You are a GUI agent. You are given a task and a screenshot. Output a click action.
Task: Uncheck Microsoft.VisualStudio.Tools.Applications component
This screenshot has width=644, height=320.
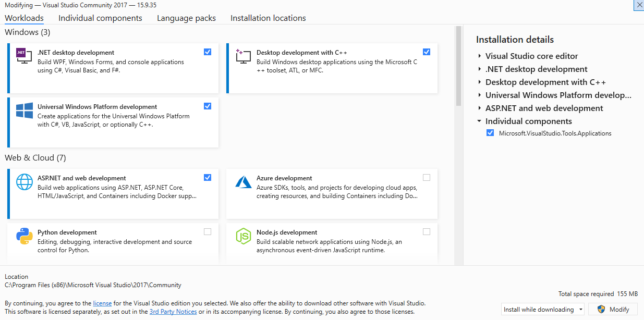click(x=490, y=133)
